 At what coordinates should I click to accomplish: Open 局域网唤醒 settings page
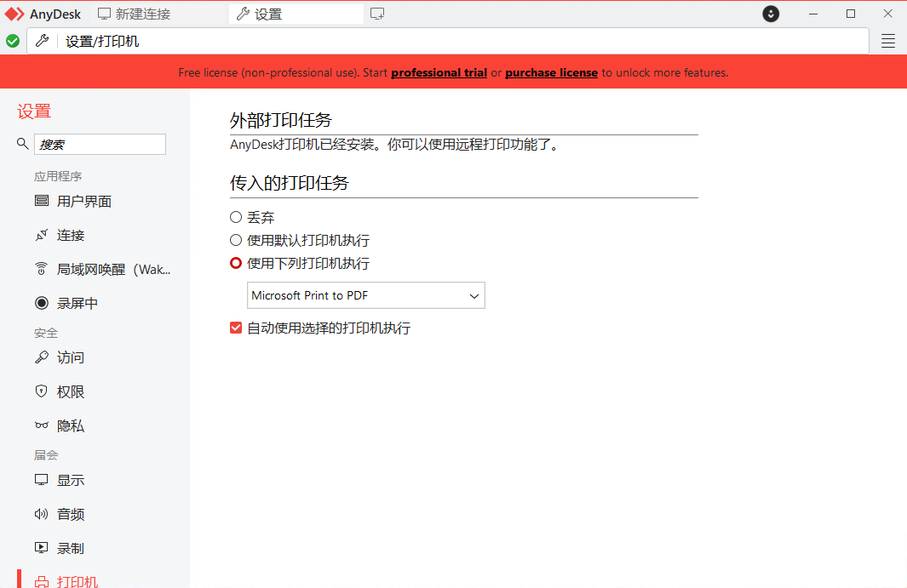click(113, 270)
